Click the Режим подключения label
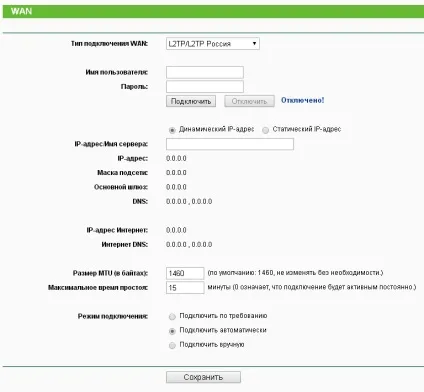Viewport: 424px width, 392px height. coord(113,316)
